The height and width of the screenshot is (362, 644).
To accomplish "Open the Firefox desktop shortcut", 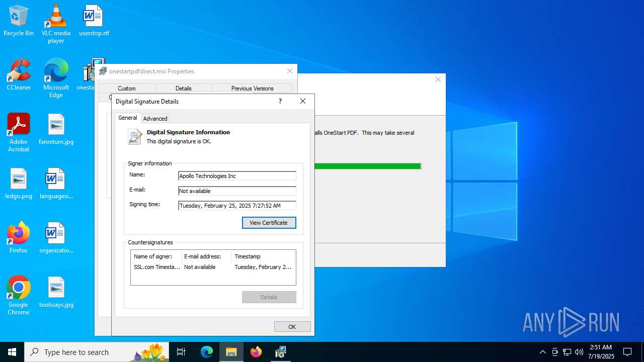I will point(19,238).
